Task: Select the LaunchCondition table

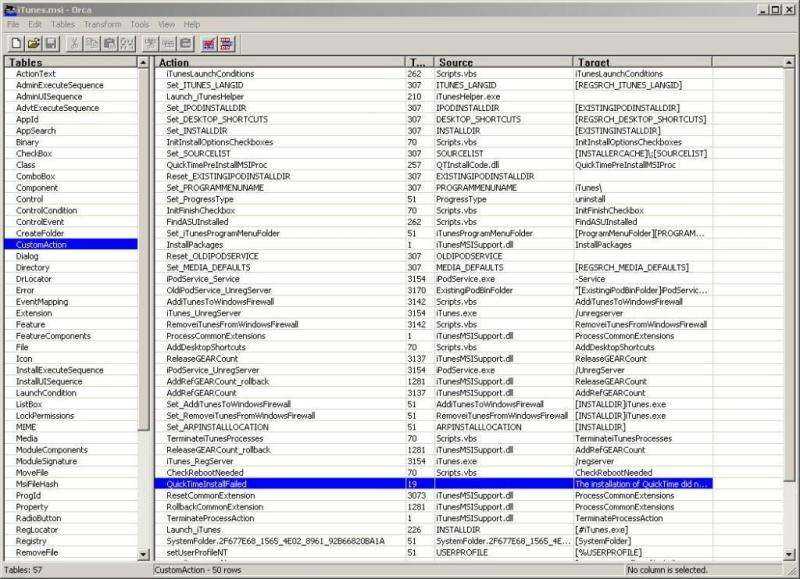Action: click(46, 393)
